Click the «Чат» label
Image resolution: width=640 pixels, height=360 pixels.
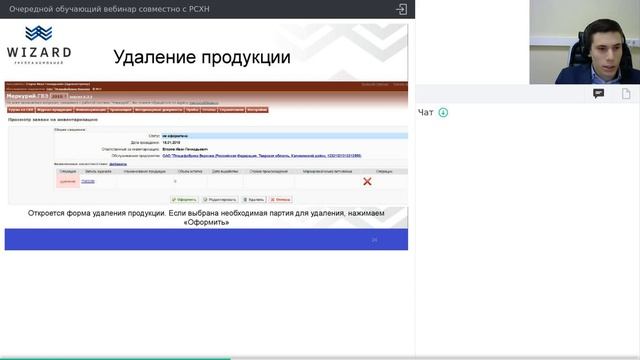pos(425,113)
